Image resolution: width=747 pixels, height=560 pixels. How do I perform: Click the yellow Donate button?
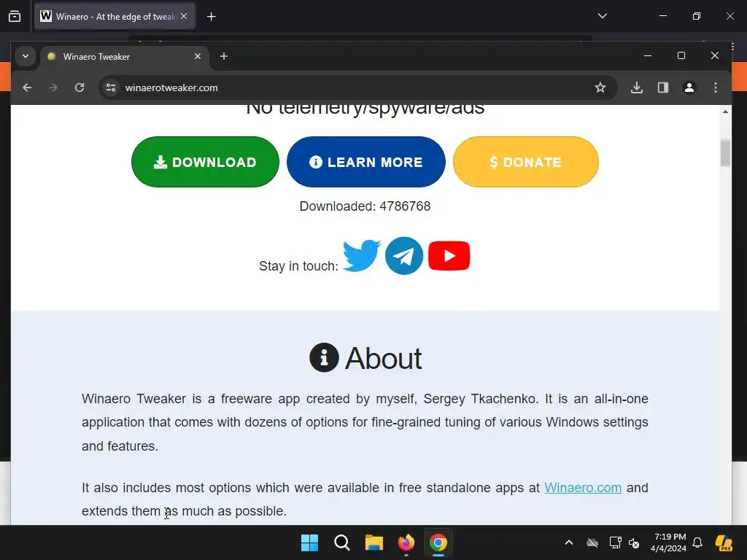point(525,162)
